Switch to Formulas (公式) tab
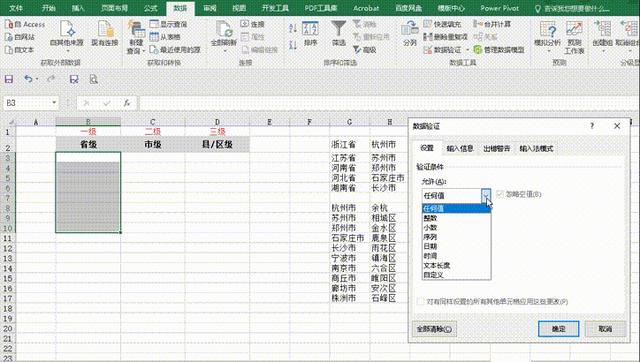640x362 pixels. 151,8
